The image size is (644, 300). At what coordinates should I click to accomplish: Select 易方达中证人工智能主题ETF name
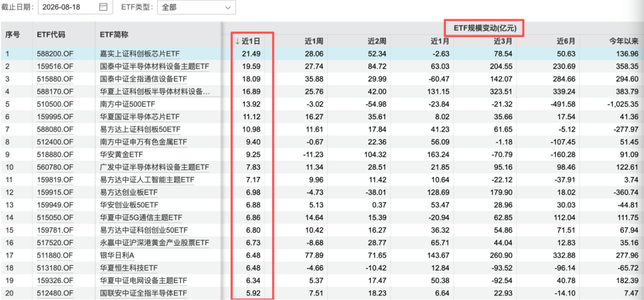click(147, 180)
